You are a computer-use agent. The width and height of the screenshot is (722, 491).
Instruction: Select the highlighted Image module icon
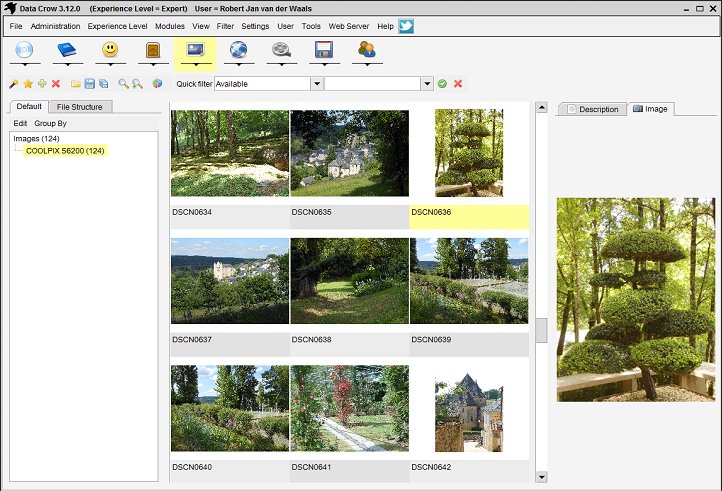point(196,49)
